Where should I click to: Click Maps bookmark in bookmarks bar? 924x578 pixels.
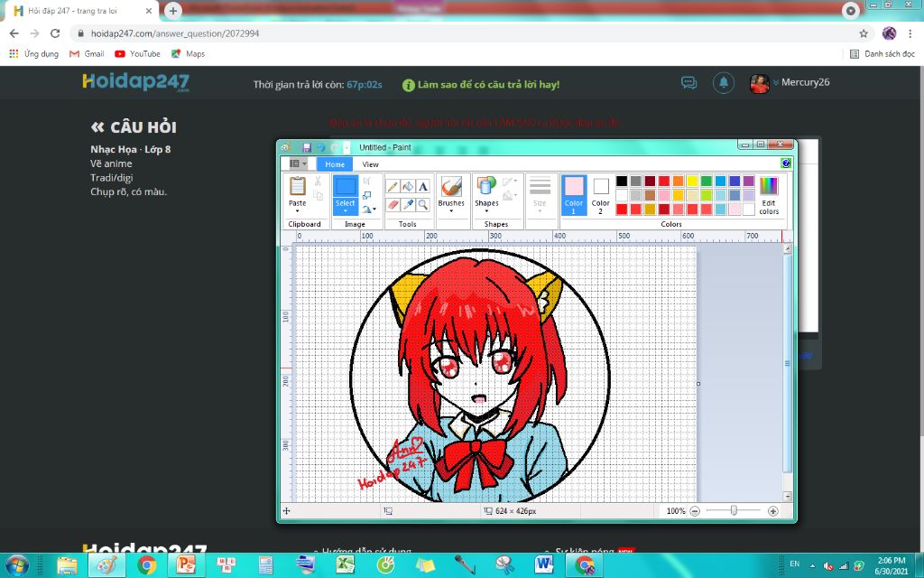[188, 53]
